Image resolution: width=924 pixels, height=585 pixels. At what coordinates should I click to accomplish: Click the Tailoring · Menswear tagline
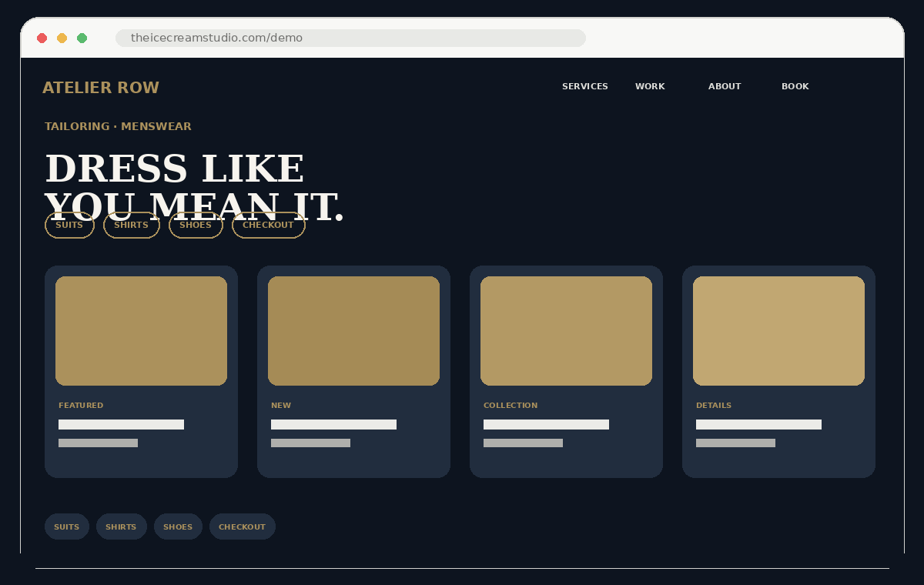point(118,126)
